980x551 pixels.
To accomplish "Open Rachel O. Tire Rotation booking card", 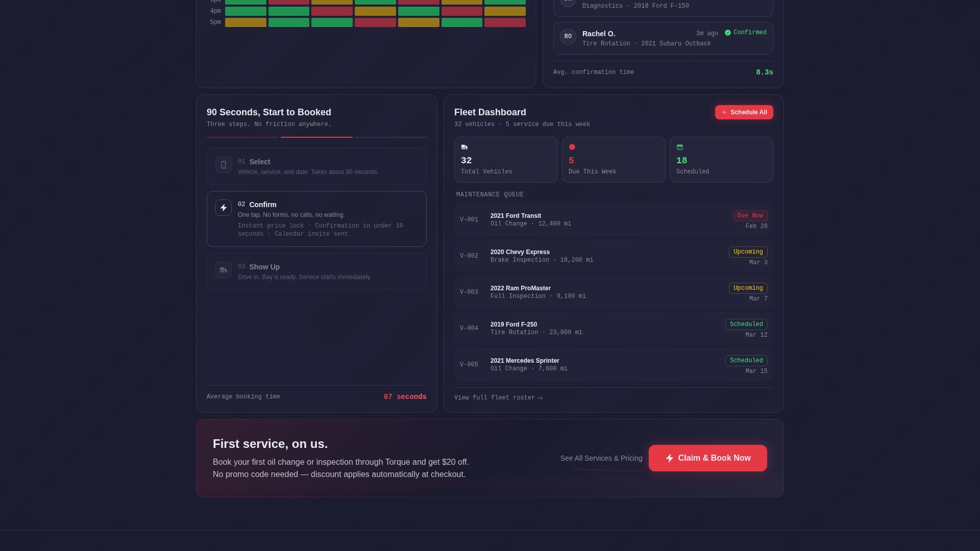I will 663,38.
